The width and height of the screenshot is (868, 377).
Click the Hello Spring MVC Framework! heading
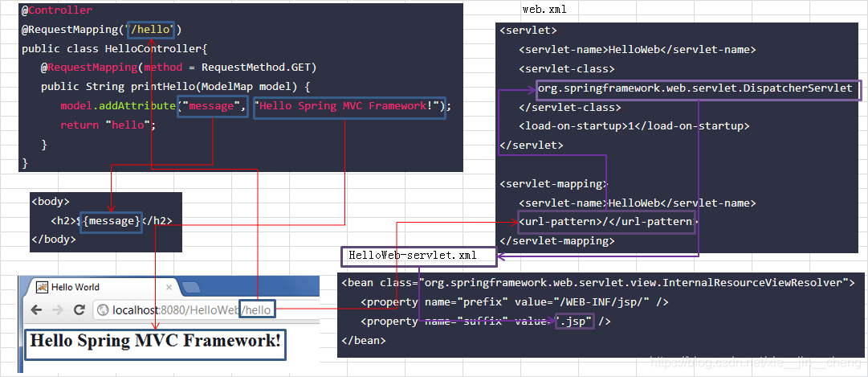tap(155, 340)
